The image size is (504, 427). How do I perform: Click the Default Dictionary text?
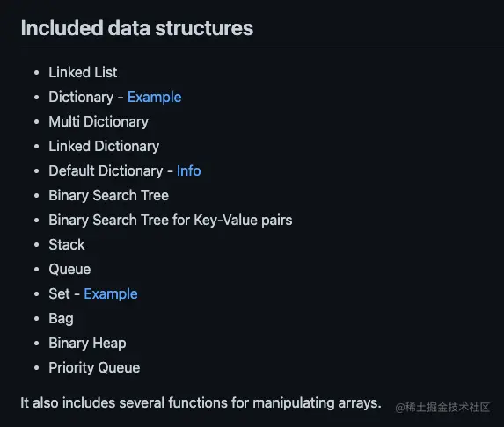(x=106, y=170)
